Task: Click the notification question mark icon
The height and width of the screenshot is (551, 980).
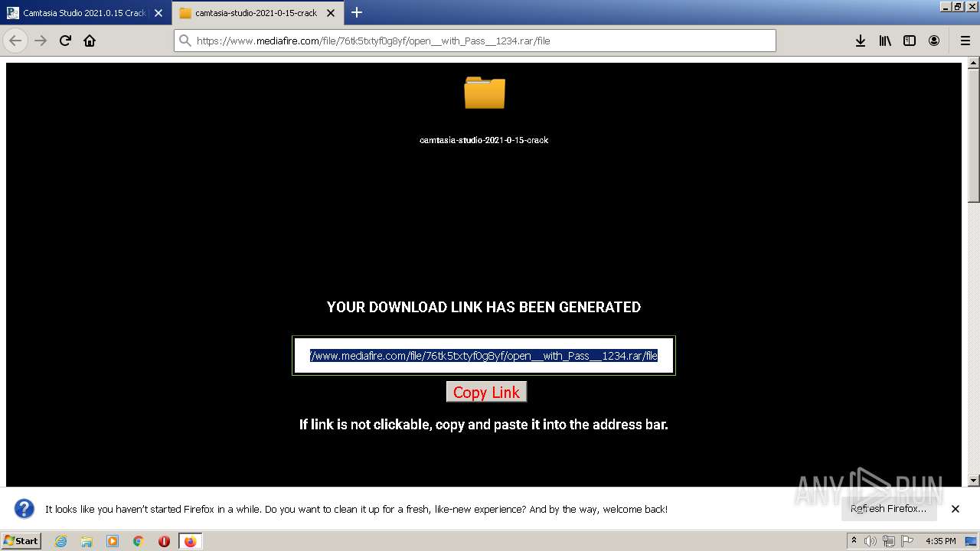Action: coord(24,509)
